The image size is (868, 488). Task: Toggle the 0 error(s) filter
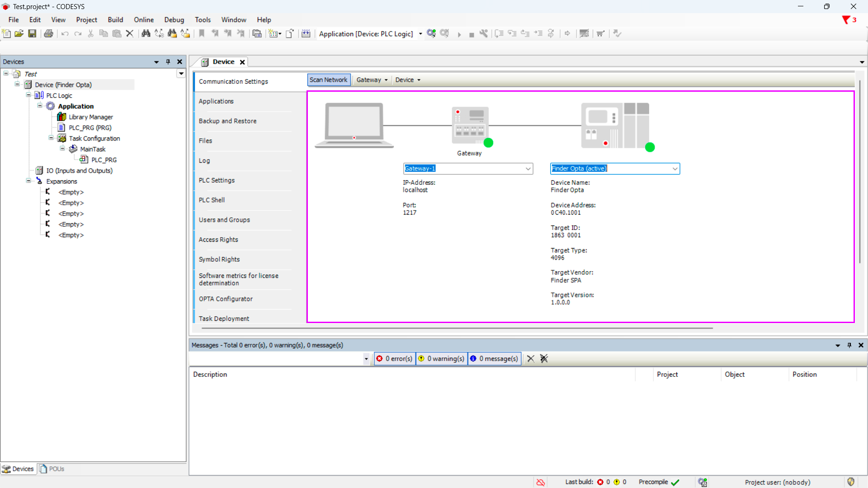pos(394,358)
